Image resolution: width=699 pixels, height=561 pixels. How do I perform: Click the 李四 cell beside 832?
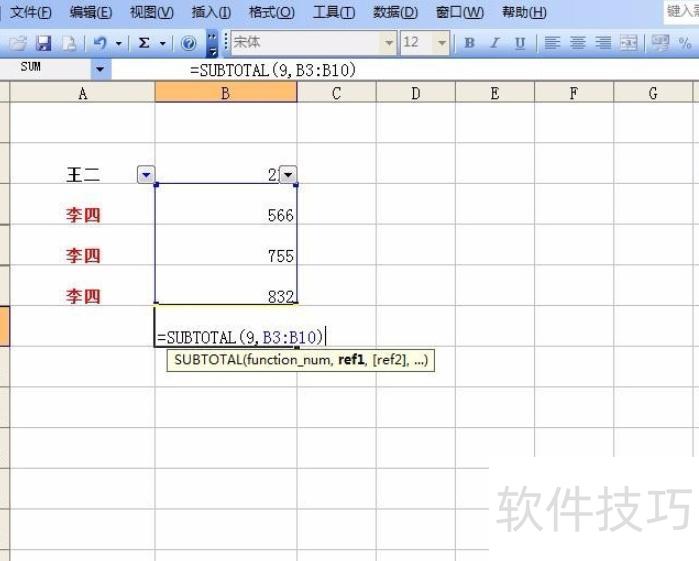tap(82, 286)
